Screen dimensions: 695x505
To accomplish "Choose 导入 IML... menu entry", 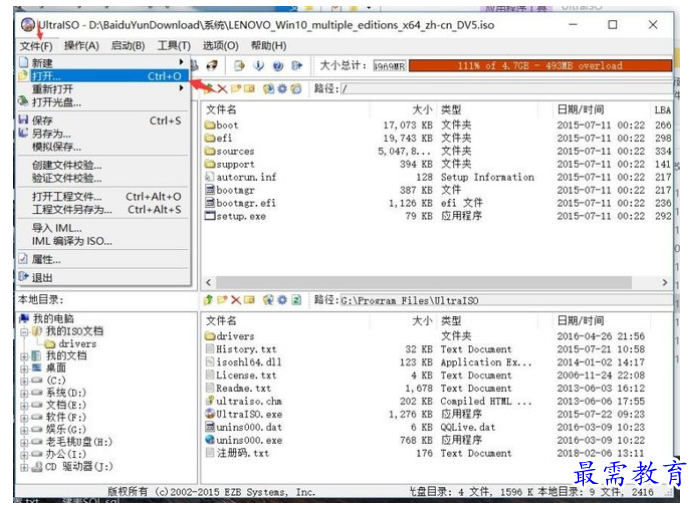I will click(x=104, y=228).
